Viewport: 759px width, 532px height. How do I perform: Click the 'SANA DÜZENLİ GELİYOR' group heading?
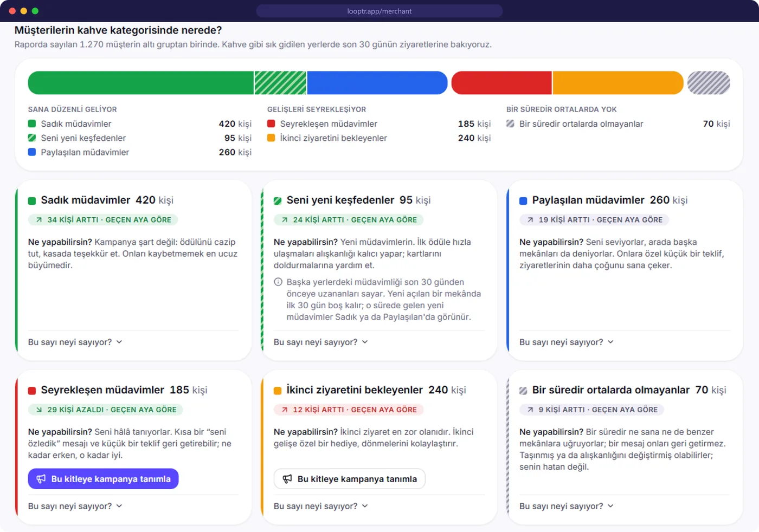tap(73, 109)
